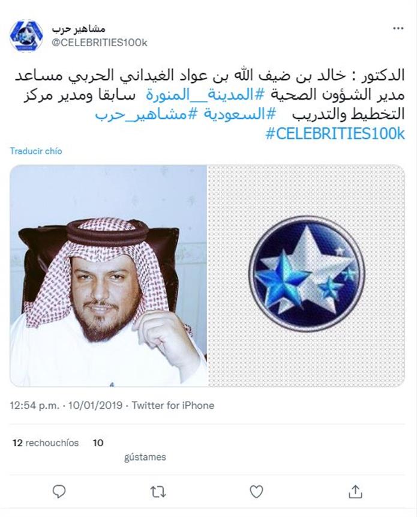Screen dimensions: 420x517
Task: Open the #السعودية hashtag
Action: [237, 114]
